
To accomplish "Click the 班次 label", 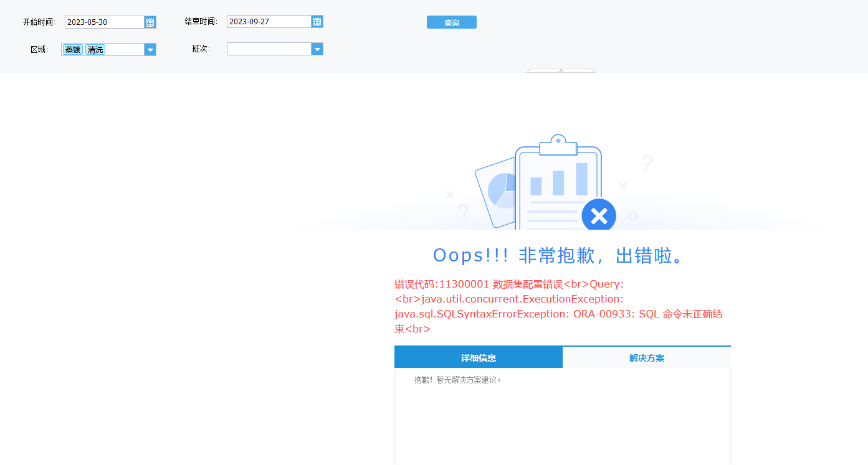I will point(201,49).
